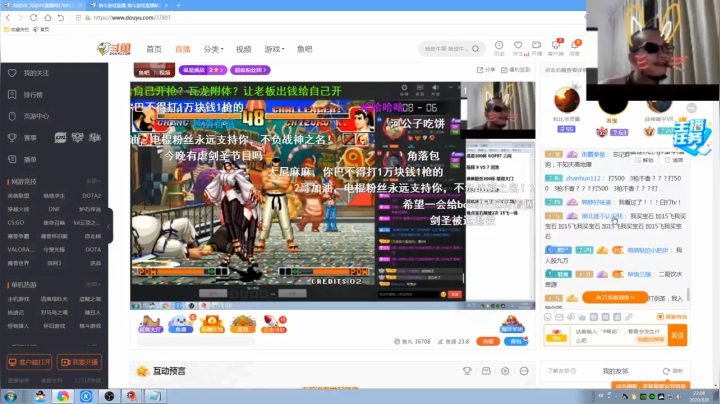Click the 客户端打开 button
The image size is (720, 404).
(x=29, y=362)
